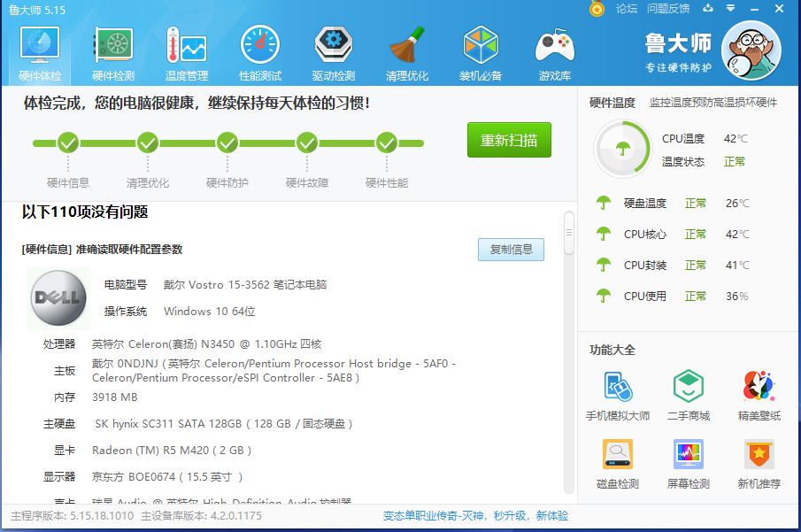Click the gold medal icon in title bar
The height and width of the screenshot is (532, 801).
[x=597, y=9]
